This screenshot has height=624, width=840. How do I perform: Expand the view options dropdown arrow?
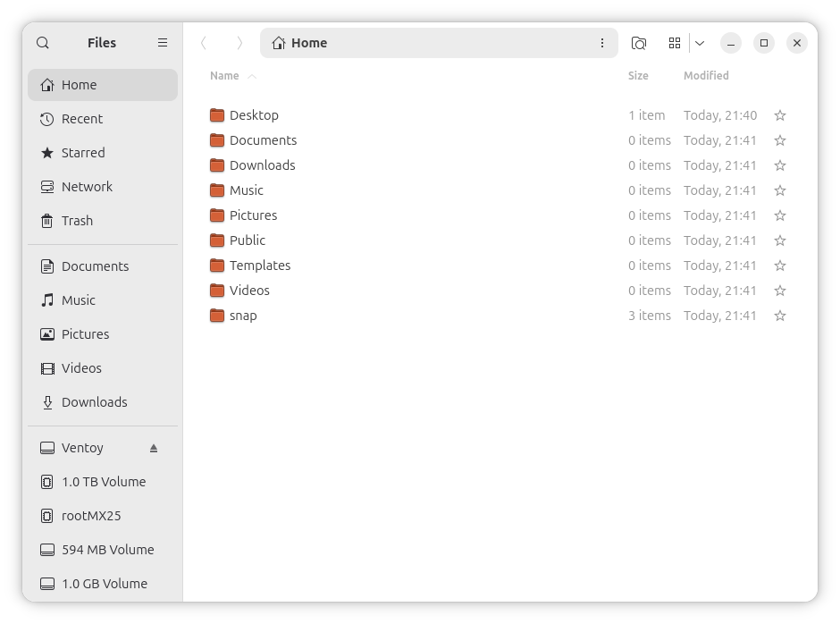[x=700, y=43]
